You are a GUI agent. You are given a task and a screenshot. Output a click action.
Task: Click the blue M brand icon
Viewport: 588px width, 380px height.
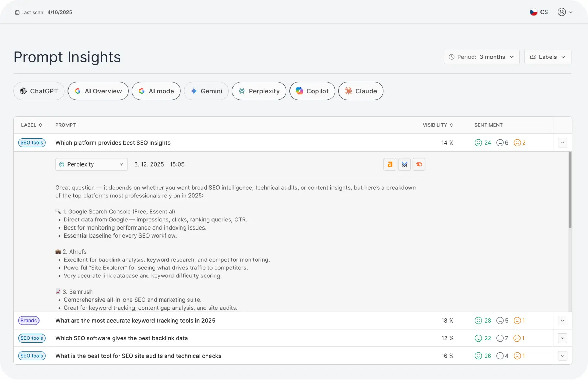pyautogui.click(x=404, y=164)
